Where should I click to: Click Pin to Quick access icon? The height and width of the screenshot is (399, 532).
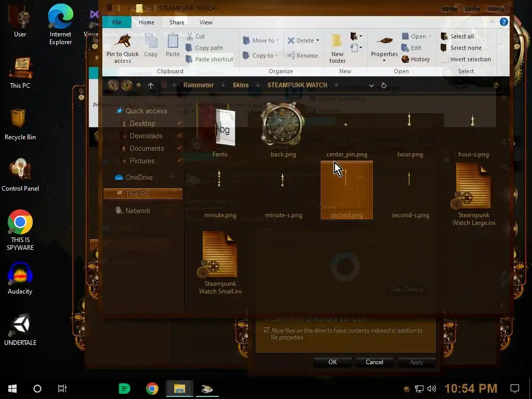pyautogui.click(x=123, y=42)
